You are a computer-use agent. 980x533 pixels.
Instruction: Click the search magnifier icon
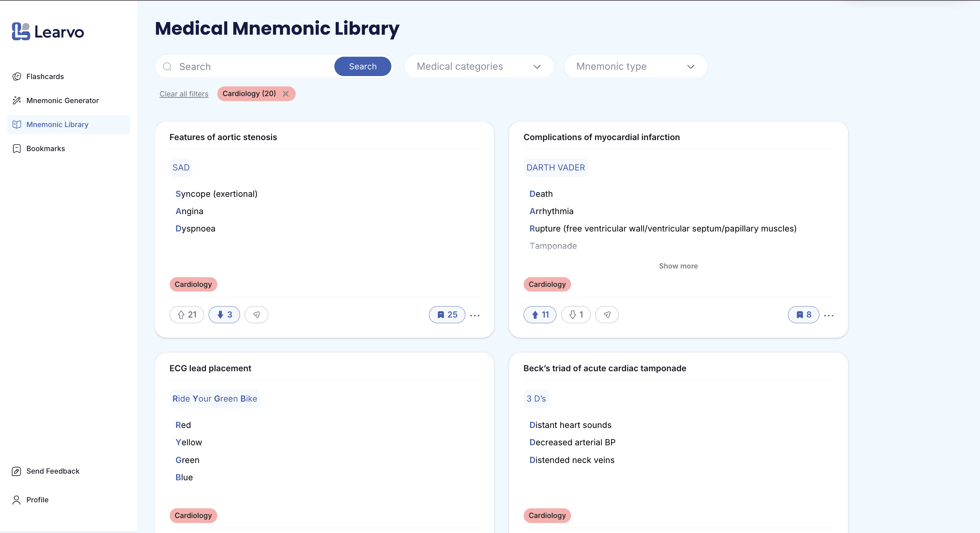167,67
